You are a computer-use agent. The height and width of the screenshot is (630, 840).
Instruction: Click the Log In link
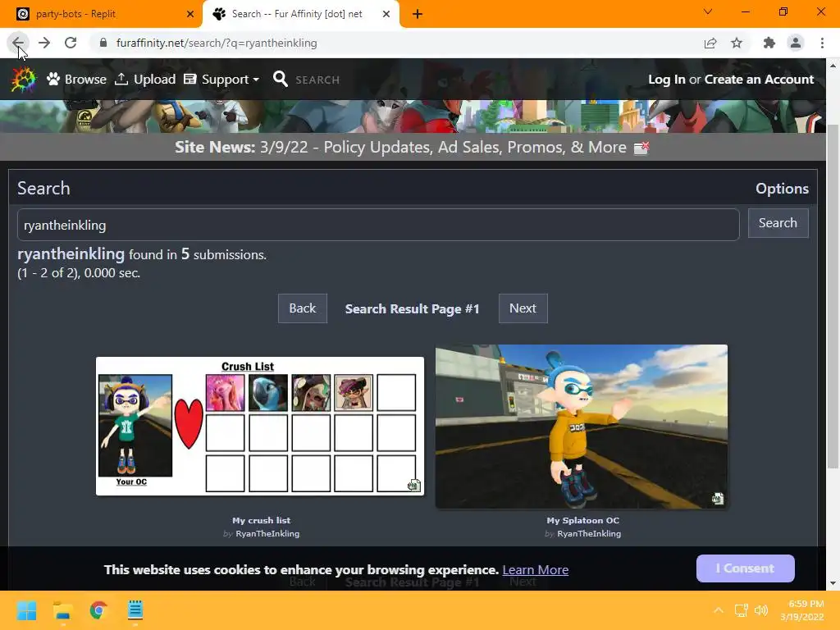(666, 80)
